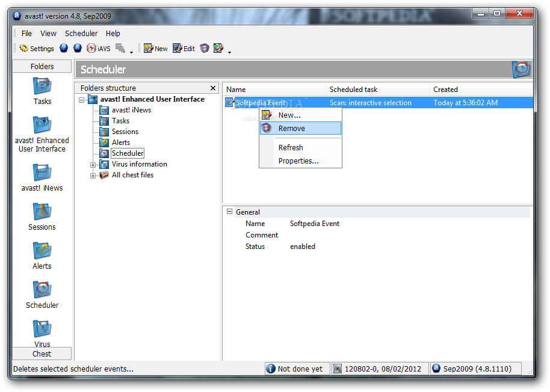Create New scheduler event from toolbar
Viewport: 550px width, 392px height.
(156, 48)
